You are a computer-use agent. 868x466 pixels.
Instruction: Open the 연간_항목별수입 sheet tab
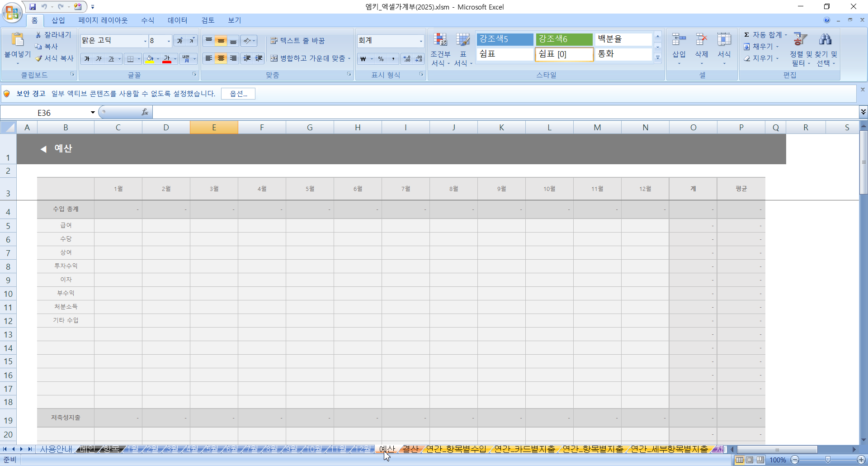[x=456, y=449]
